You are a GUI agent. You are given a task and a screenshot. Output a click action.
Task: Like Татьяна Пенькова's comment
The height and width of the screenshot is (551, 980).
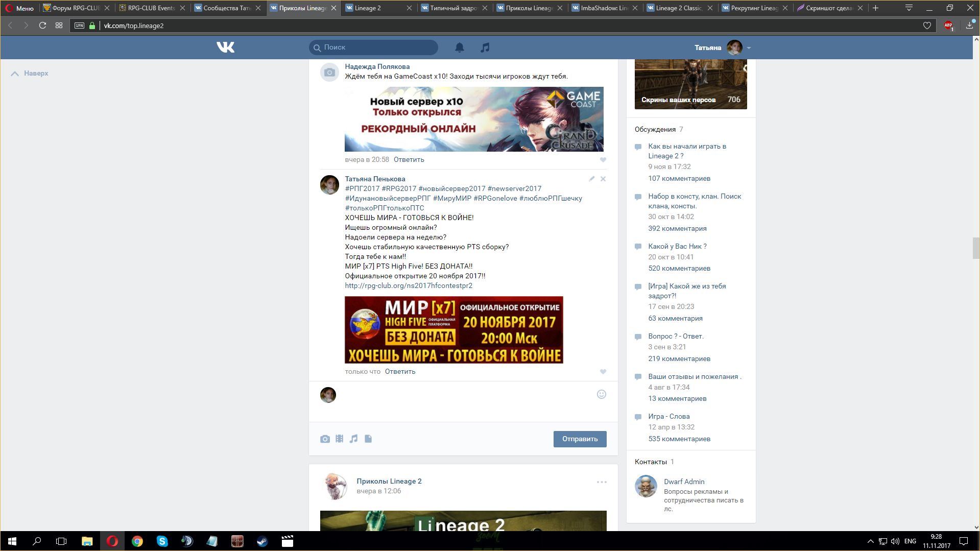click(x=603, y=372)
